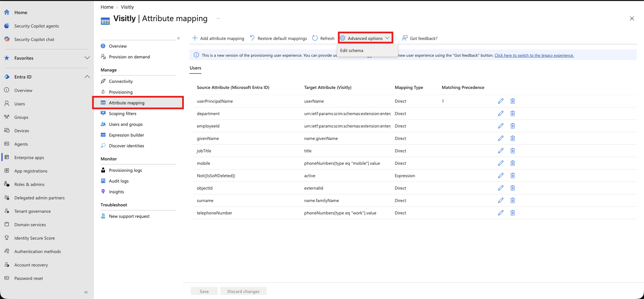
Task: Refresh the attribute mappings
Action: [x=323, y=38]
